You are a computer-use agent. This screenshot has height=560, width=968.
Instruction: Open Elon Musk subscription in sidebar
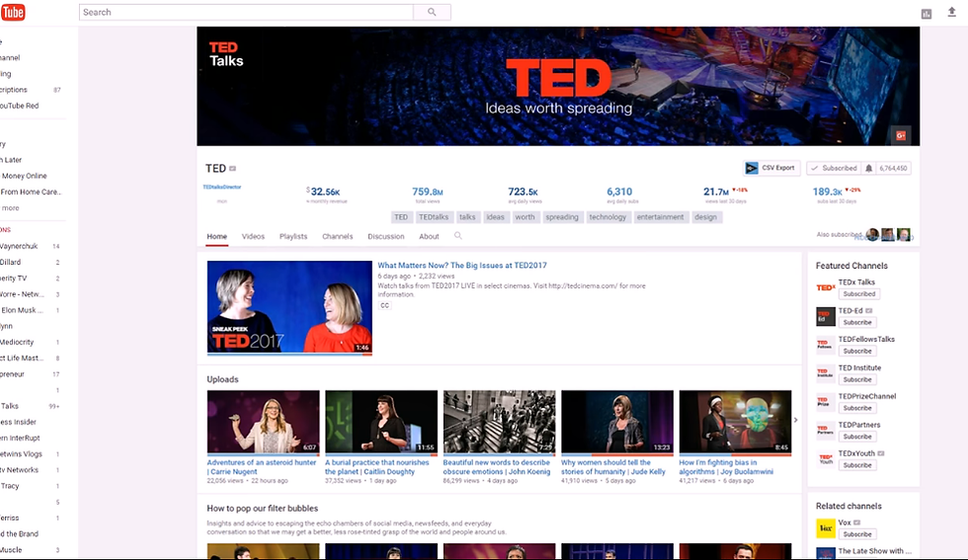[x=22, y=310]
